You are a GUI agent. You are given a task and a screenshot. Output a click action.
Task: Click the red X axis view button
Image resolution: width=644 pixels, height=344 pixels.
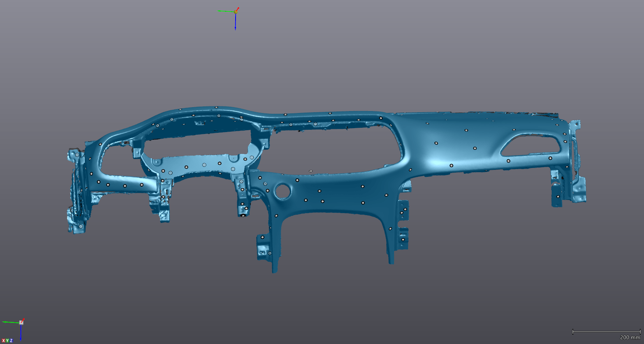(3, 341)
